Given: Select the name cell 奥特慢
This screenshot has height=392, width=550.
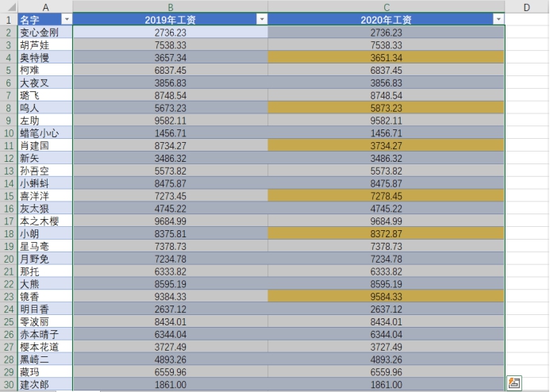Looking at the screenshot, I should pyautogui.click(x=45, y=57).
